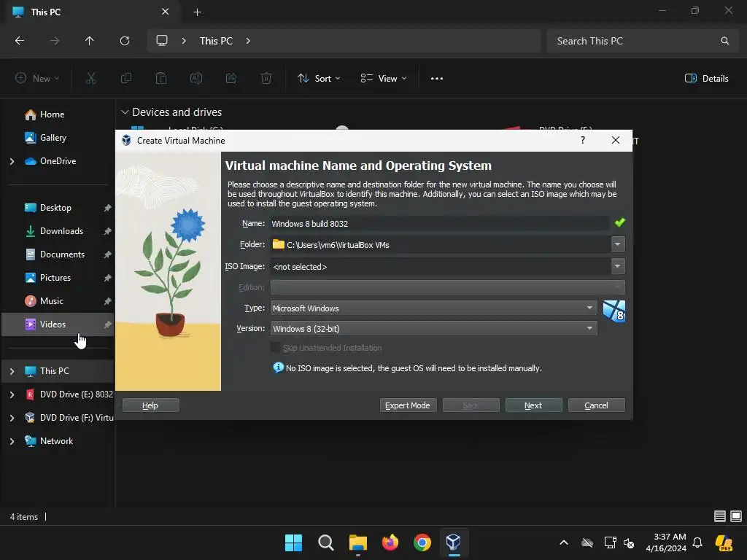Open the Folder dropdown arrow
747x560 pixels.
coord(617,244)
